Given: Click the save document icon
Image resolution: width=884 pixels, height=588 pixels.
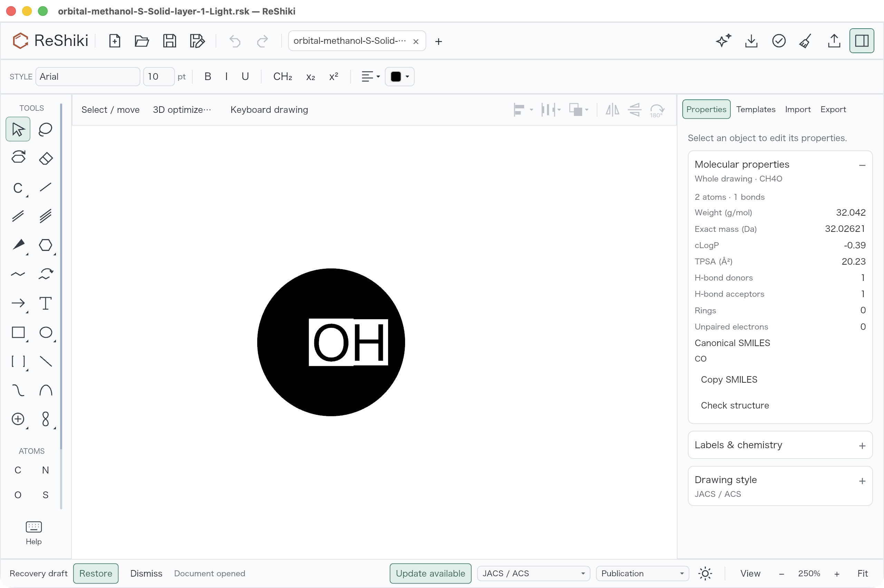Looking at the screenshot, I should click(170, 41).
